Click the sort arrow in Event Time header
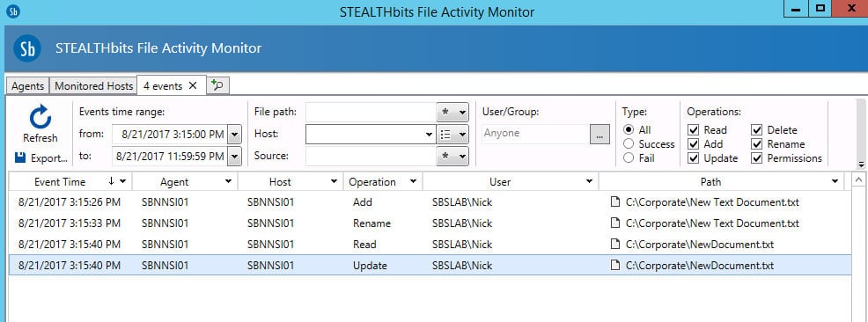This screenshot has height=322, width=868. click(x=111, y=181)
